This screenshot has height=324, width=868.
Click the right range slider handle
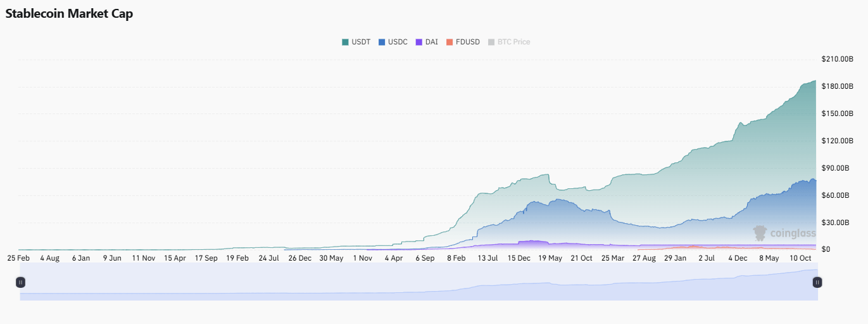coord(817,282)
